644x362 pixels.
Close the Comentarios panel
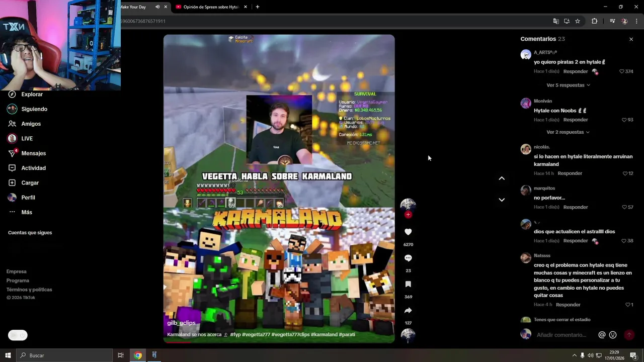631,39
